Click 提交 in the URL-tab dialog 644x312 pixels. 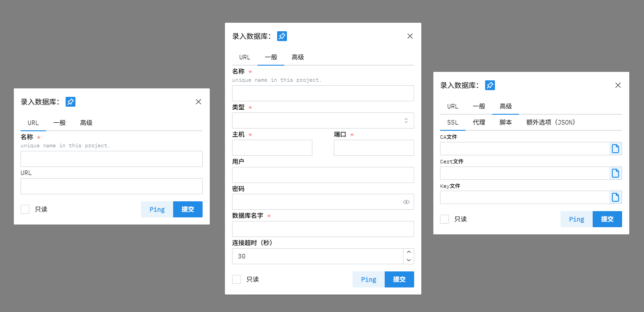tap(188, 209)
